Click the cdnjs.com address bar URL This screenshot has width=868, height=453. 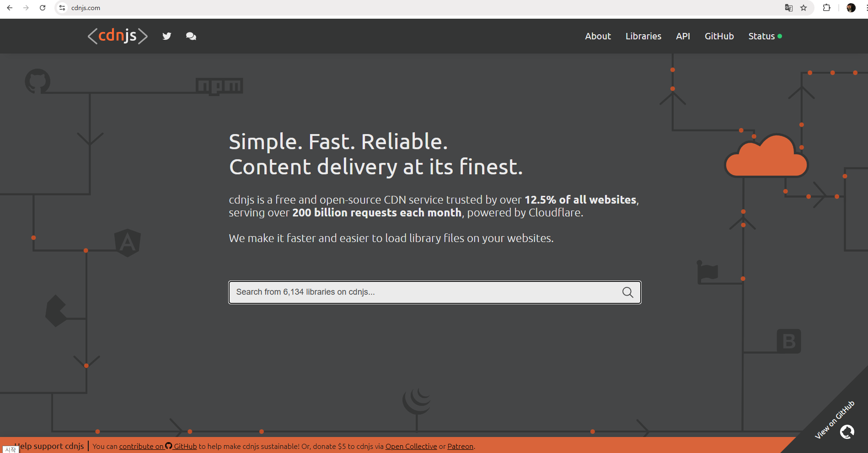(x=86, y=8)
